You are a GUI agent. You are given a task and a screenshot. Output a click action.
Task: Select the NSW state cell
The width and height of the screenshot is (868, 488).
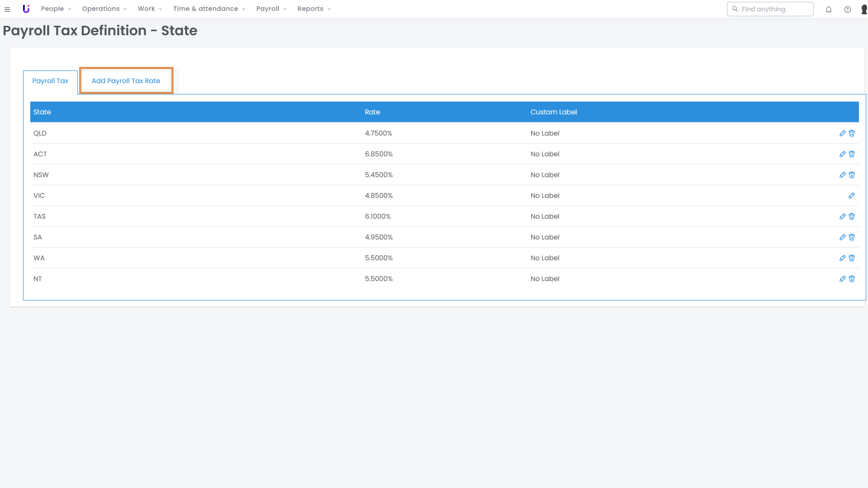tap(41, 175)
